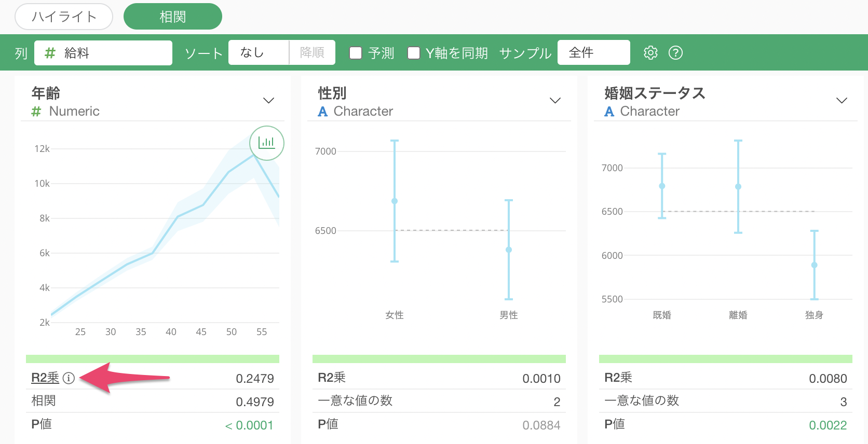Enable the Y軸を同期 checkbox
The image size is (868, 444).
point(414,53)
